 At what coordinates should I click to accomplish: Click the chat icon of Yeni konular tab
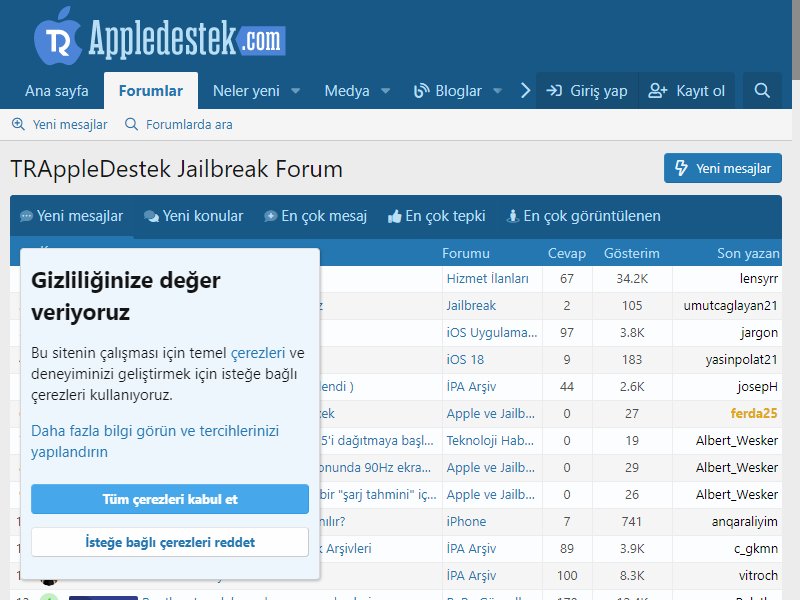[x=152, y=216]
